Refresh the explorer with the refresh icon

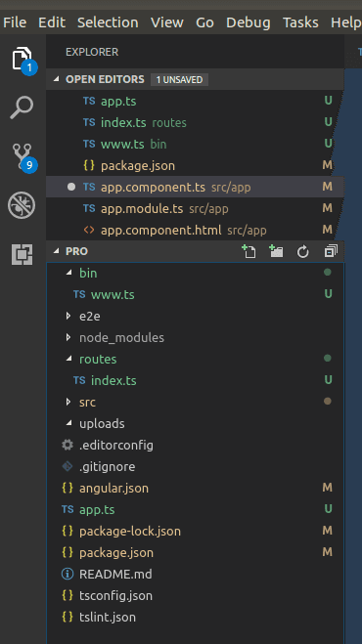(303, 251)
